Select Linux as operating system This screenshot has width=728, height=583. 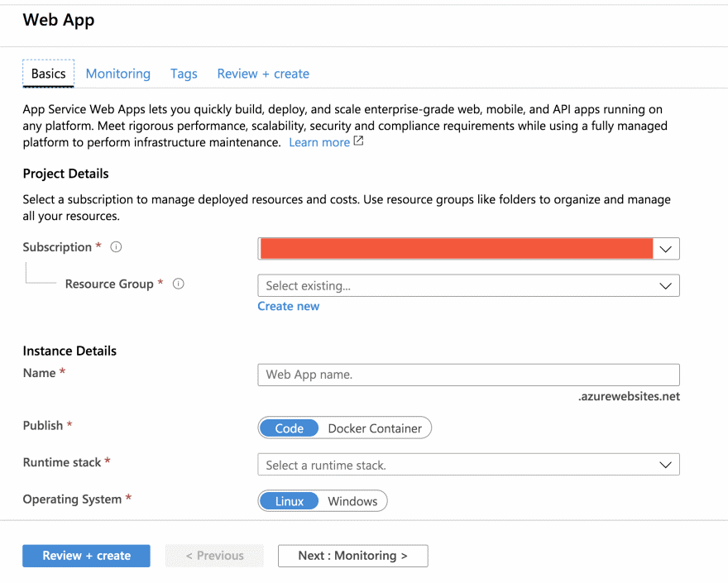point(290,501)
